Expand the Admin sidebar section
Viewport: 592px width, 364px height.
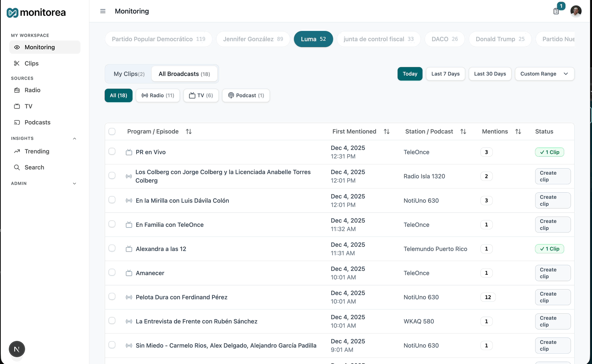(x=75, y=184)
